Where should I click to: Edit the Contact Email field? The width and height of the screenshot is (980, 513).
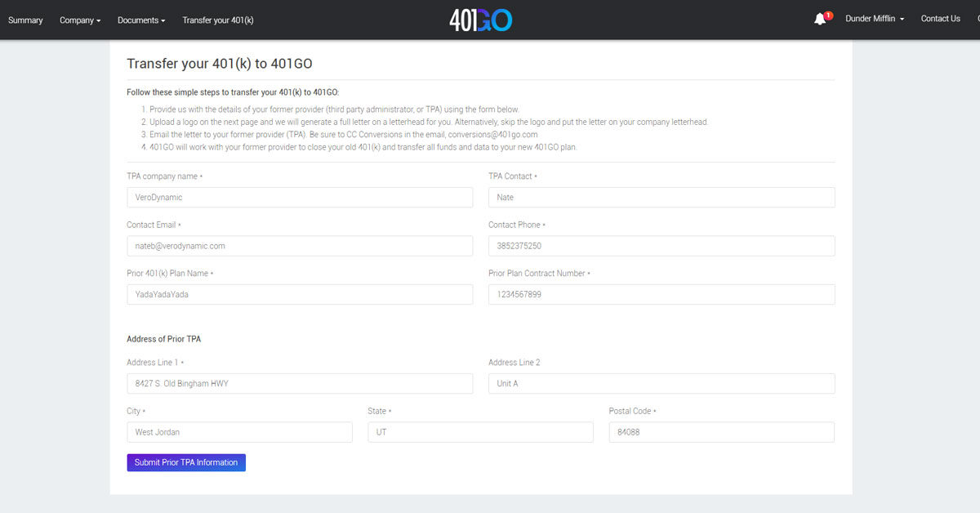(300, 246)
